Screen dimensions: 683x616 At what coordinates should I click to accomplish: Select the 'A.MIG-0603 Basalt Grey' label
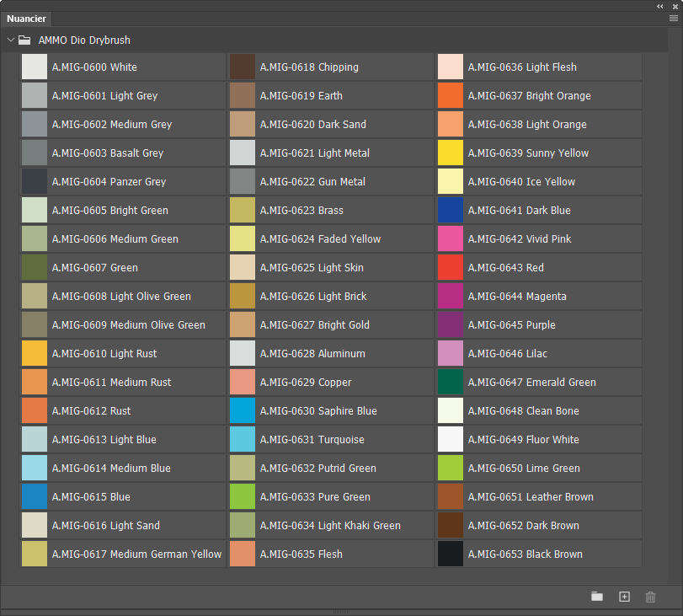[x=108, y=153]
